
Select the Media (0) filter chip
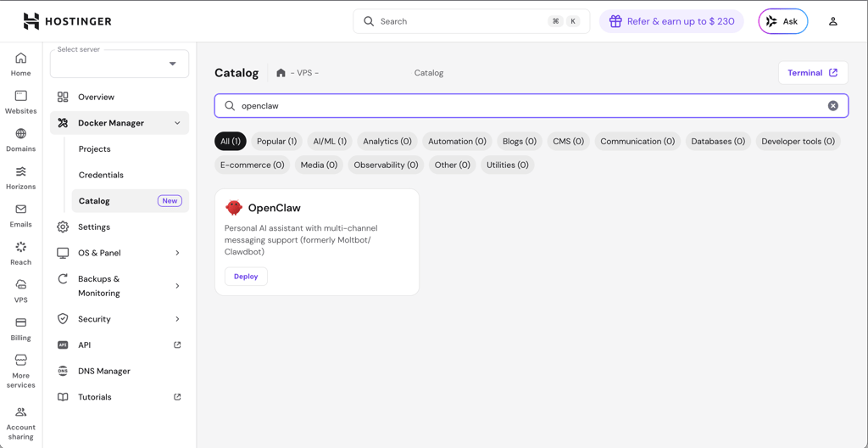click(x=319, y=165)
